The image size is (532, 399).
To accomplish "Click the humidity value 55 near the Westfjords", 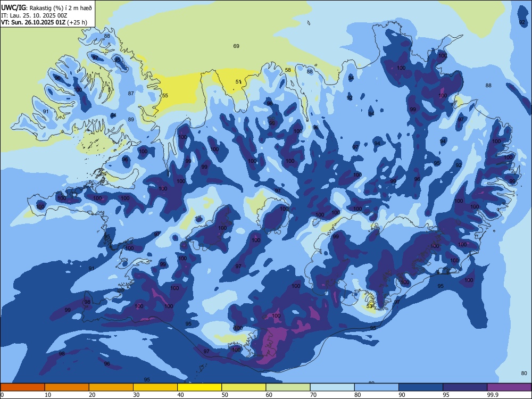I will tap(165, 96).
